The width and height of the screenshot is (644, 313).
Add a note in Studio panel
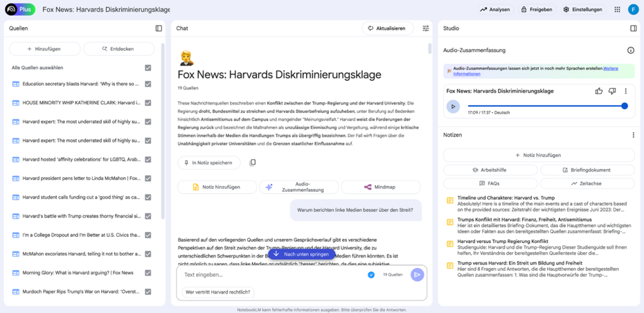point(539,155)
